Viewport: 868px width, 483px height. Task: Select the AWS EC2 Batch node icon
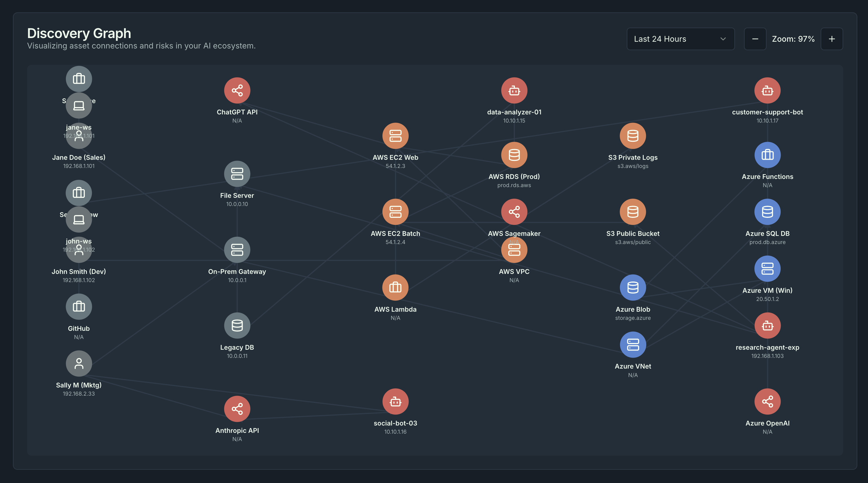(395, 212)
